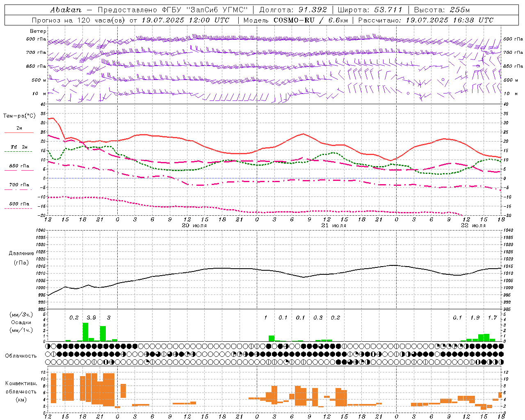Click the '3.9' precipitation total
This screenshot has height=420, width=525.
tap(91, 317)
